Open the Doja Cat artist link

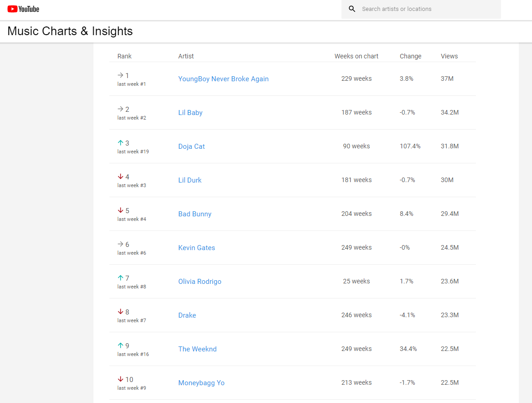coord(191,147)
